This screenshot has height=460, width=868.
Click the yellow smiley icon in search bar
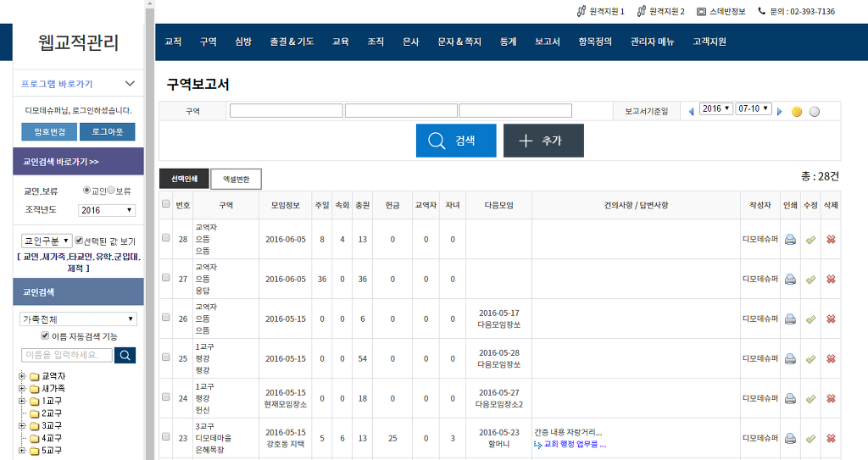click(797, 111)
